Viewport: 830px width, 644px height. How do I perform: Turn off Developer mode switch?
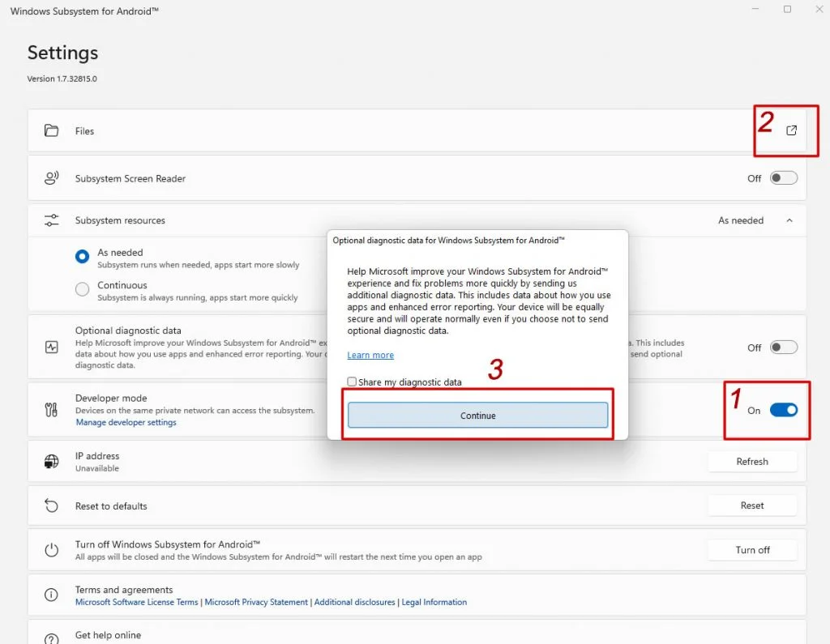[x=784, y=410]
